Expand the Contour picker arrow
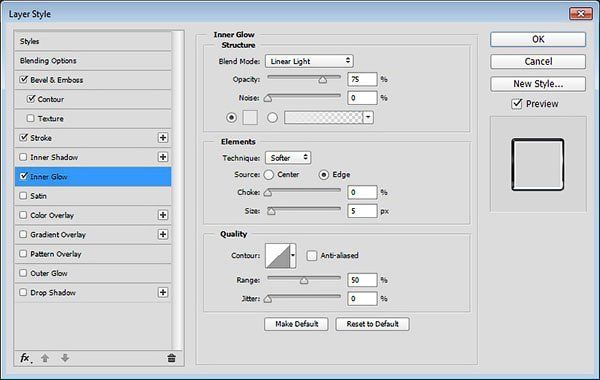 tap(293, 255)
